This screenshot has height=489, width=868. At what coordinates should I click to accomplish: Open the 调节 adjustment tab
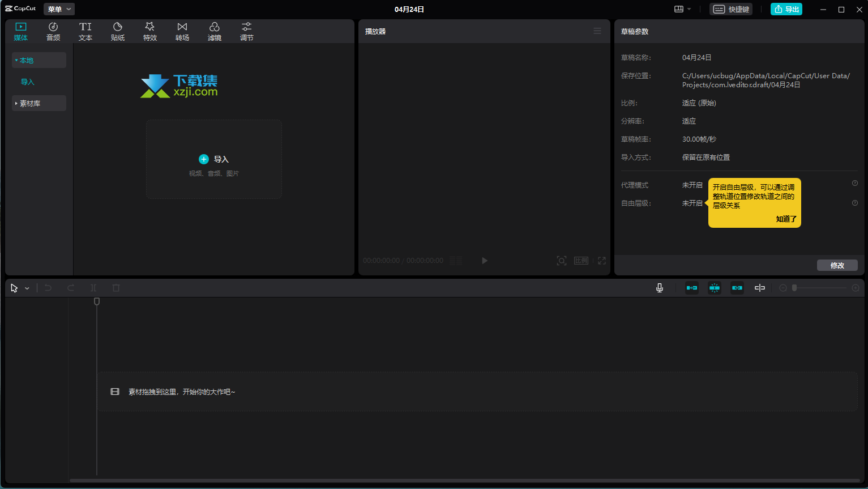pos(247,32)
